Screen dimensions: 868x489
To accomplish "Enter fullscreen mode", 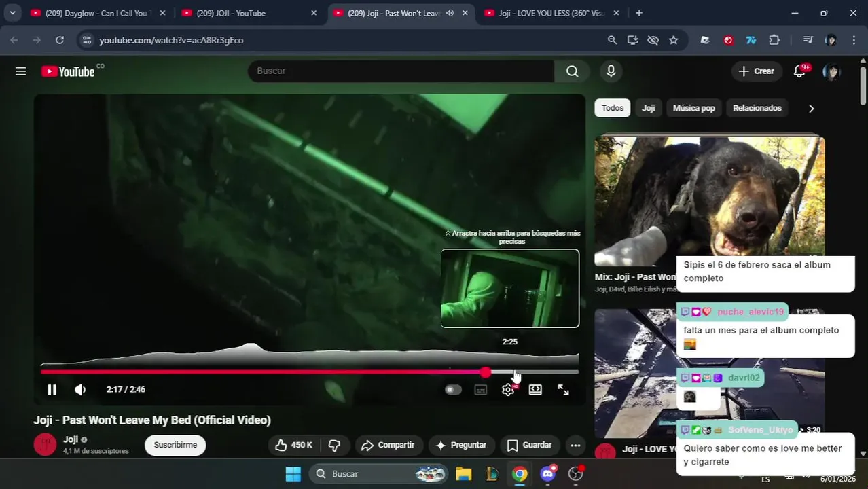I will (x=563, y=389).
